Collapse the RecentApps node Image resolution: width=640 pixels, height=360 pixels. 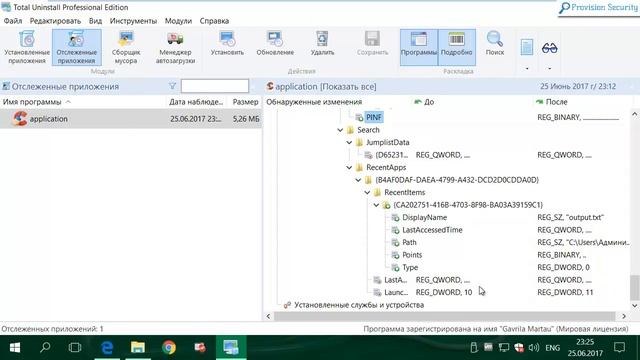click(349, 168)
